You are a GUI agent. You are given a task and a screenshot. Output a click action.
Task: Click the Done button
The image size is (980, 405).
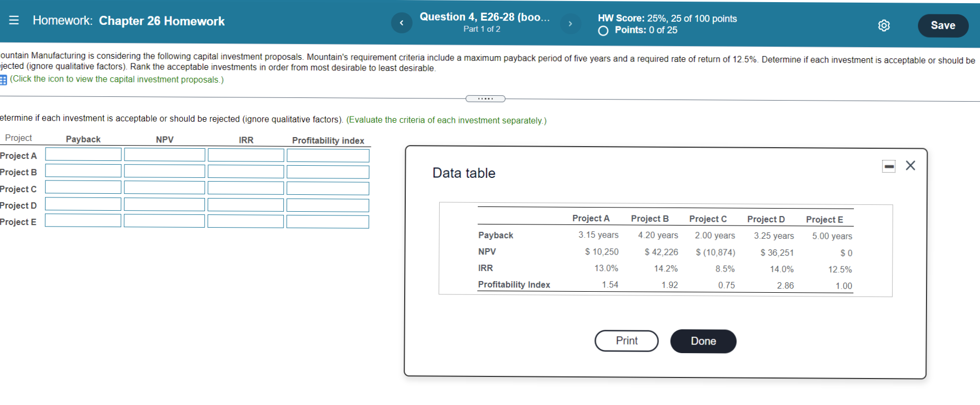pyautogui.click(x=703, y=341)
